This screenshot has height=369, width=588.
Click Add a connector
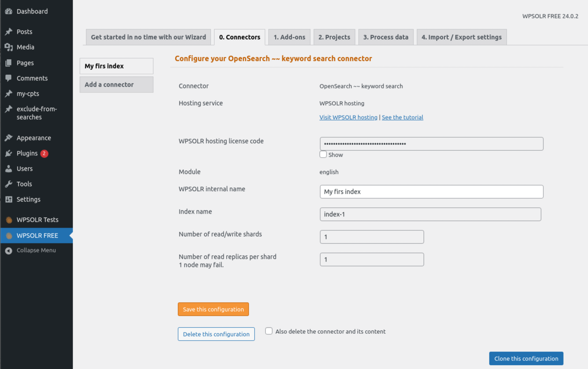[116, 85]
